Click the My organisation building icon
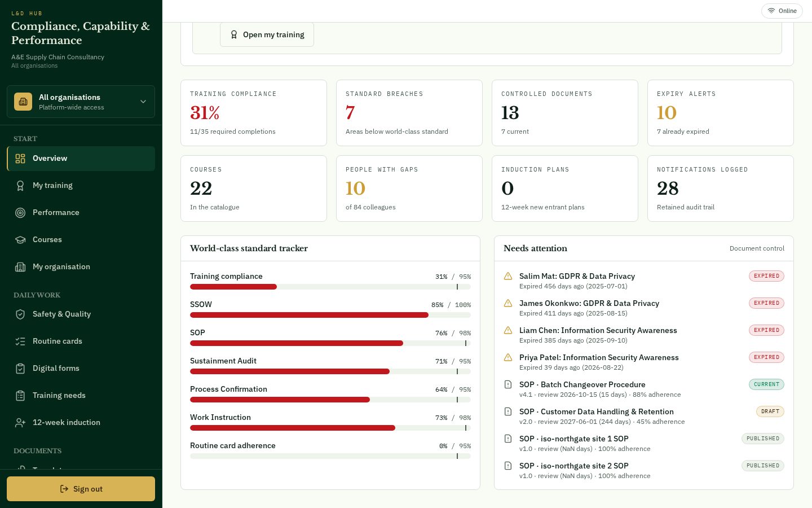This screenshot has height=508, width=812. point(20,267)
